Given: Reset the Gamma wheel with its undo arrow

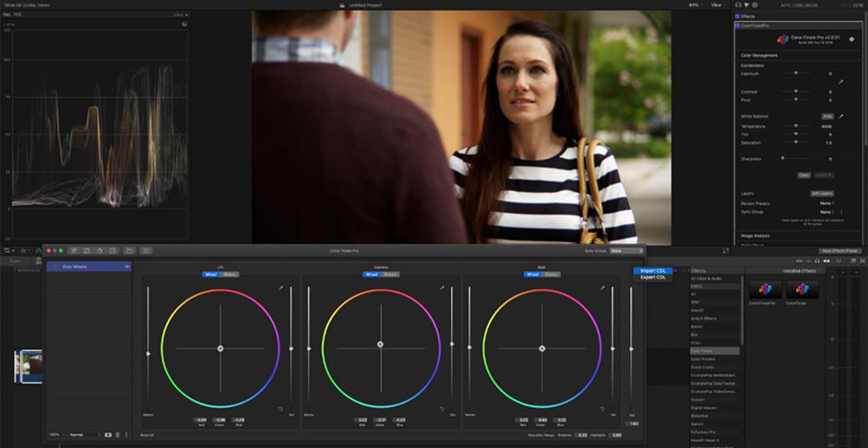Looking at the screenshot, I should pyautogui.click(x=441, y=409).
